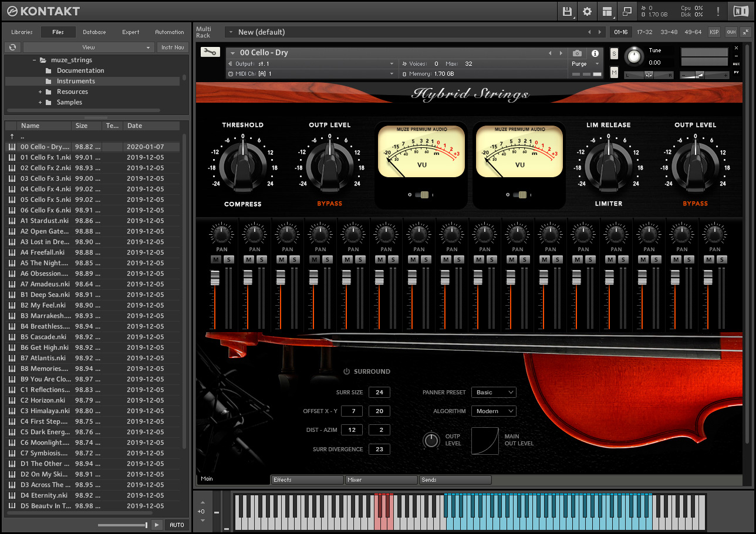Open the View dropdown in browser

point(88,47)
